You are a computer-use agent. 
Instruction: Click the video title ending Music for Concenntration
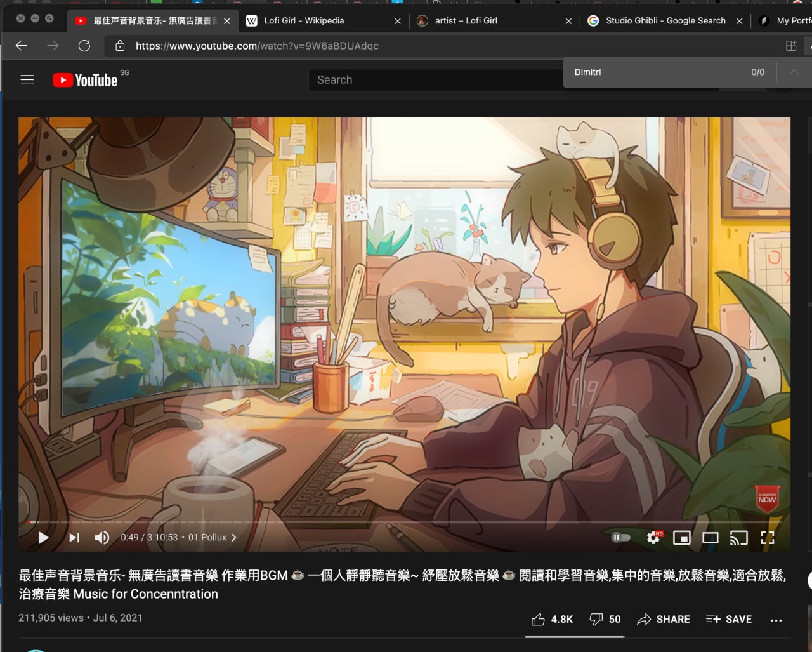pos(402,585)
